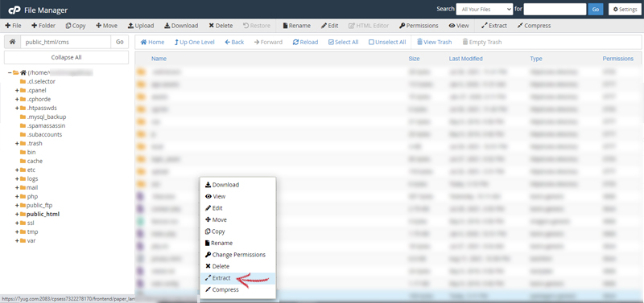Select the ssl folder in tree
Screen dimensions: 644x303
(31, 223)
